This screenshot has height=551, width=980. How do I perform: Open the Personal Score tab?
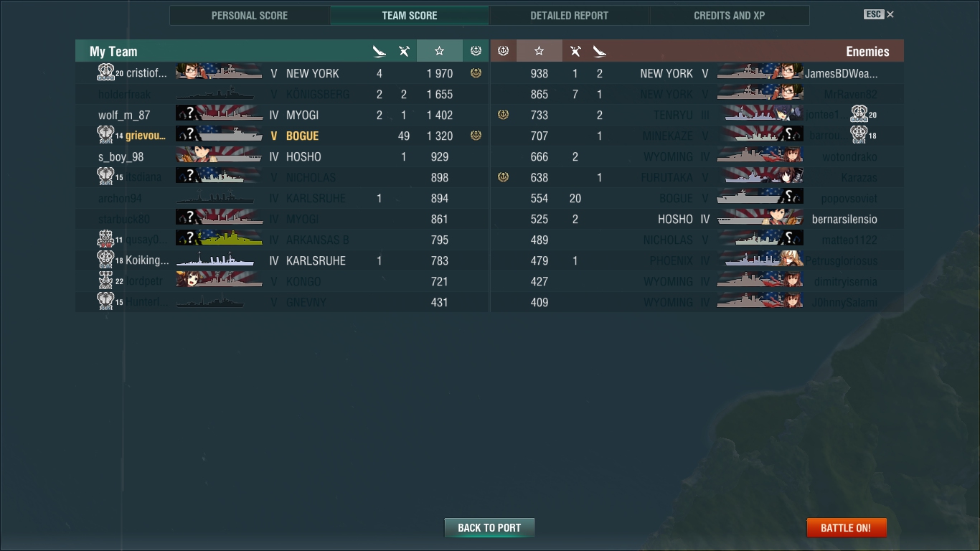click(x=250, y=16)
